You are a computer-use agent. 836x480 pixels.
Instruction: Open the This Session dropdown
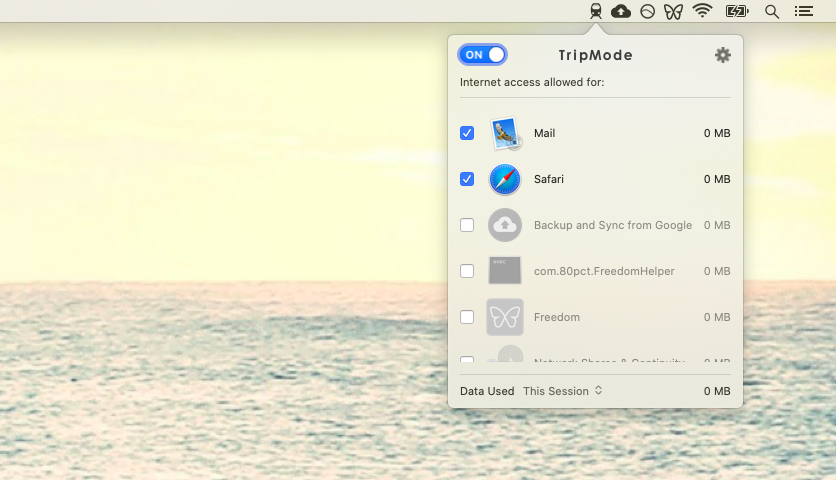pos(563,391)
